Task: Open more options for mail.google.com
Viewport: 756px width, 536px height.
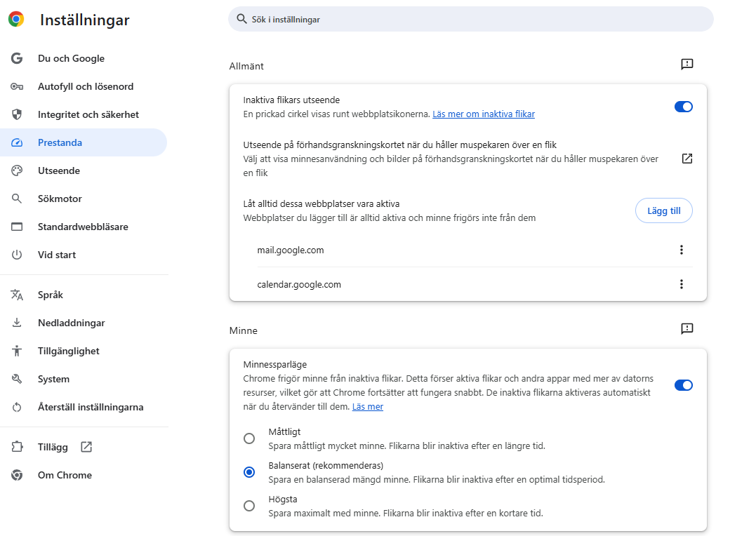Action: tap(681, 250)
